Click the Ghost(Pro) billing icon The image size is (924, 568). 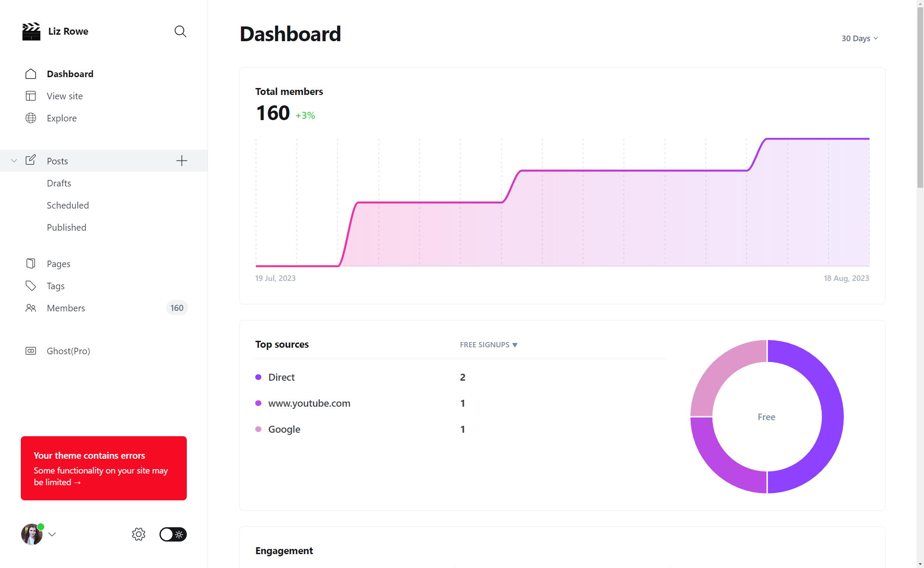31,351
